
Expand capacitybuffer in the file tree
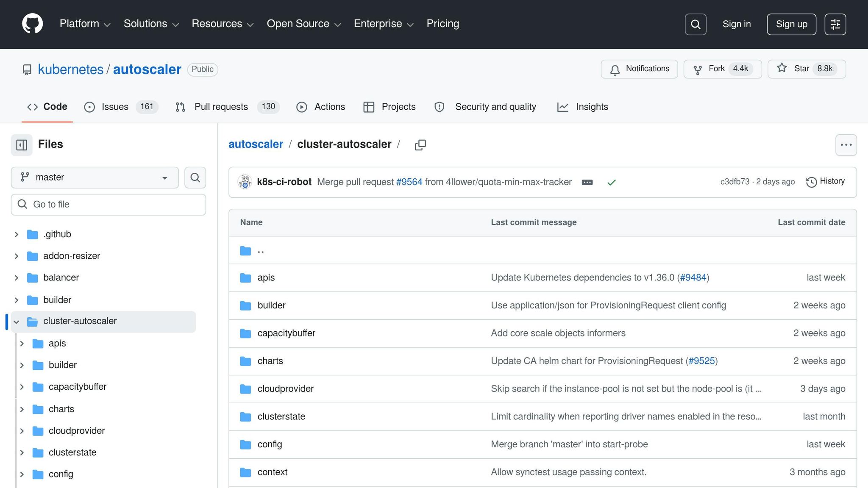(22, 387)
